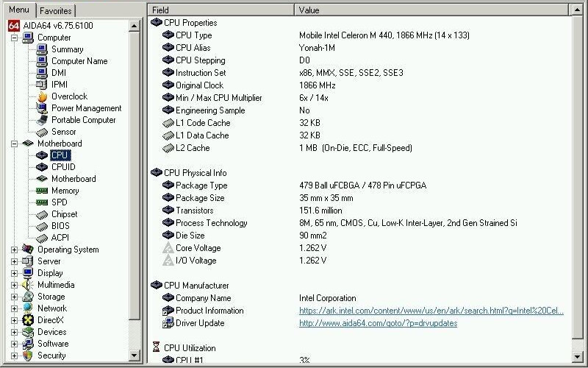This screenshot has height=368, width=588.
Task: Click the IPMI icon
Action: (x=42, y=85)
